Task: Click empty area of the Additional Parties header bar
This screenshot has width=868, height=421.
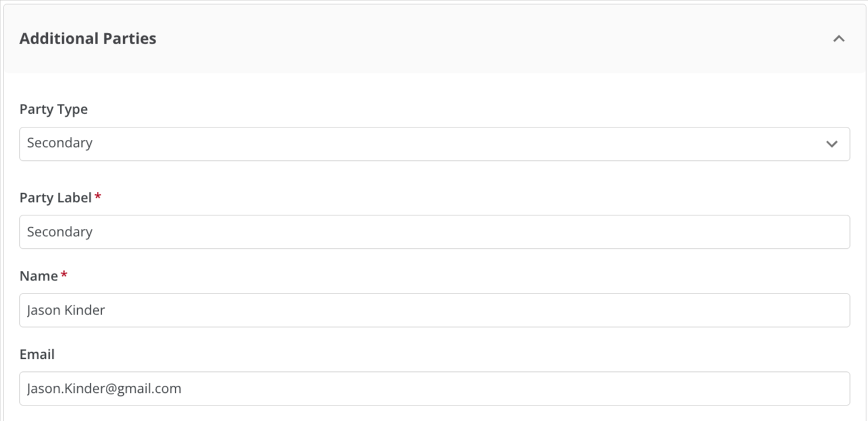Action: [479, 38]
